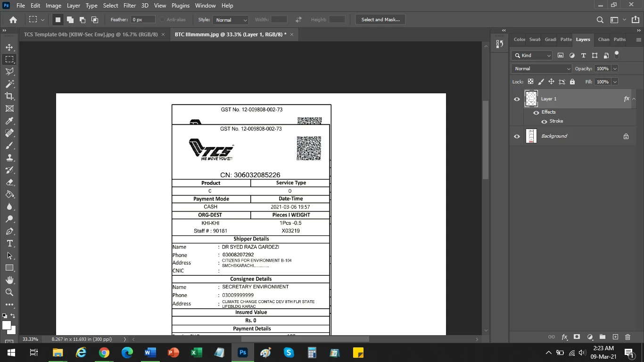
Task: Select the History Brush tool
Action: 9,170
